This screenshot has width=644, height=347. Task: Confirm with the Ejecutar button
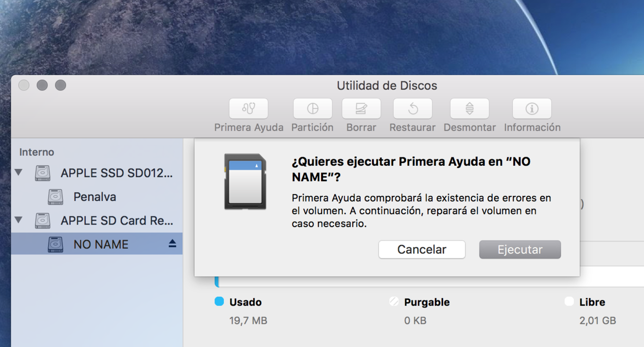pyautogui.click(x=520, y=250)
